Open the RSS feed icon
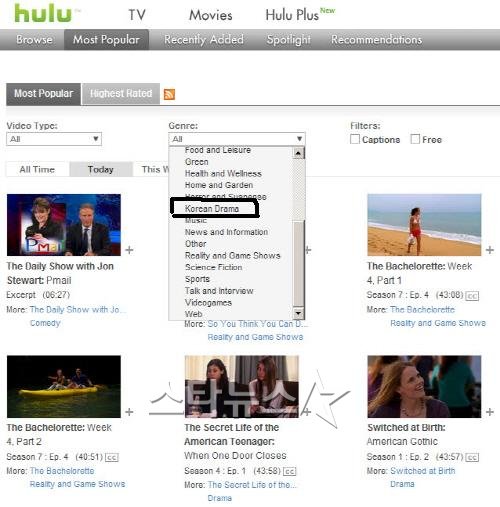500x507 pixels. (x=169, y=94)
